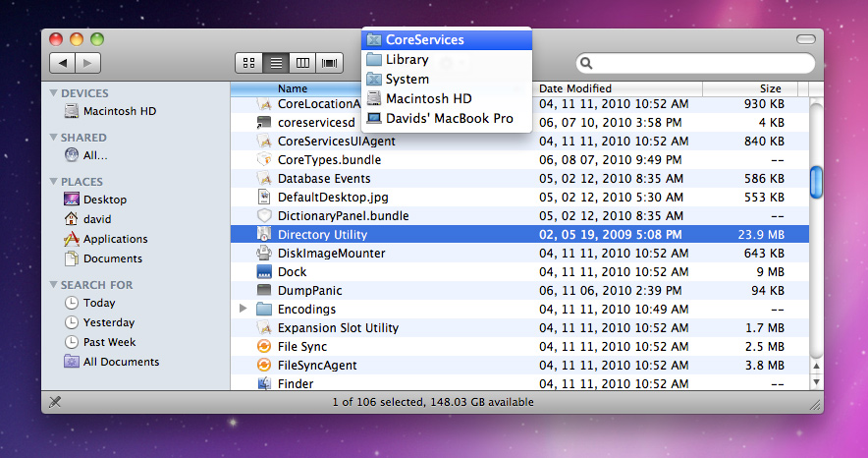Switch to column view
The height and width of the screenshot is (458, 868).
click(x=302, y=63)
